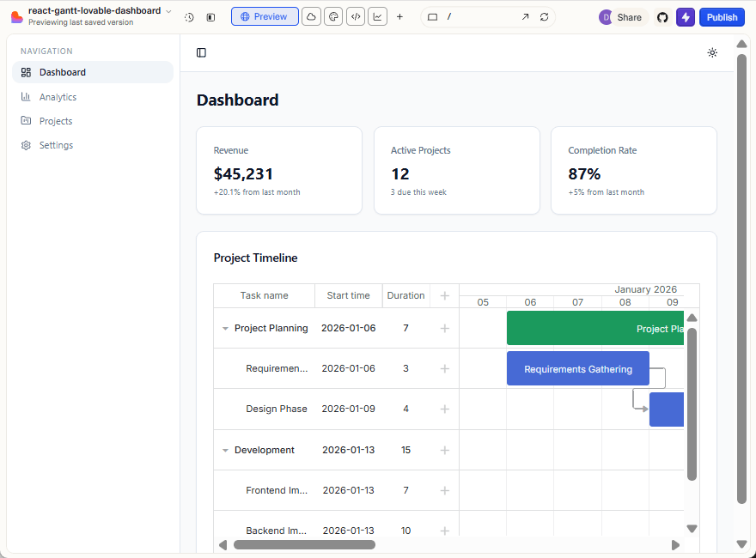The image size is (756, 558).
Task: Click the GitHub icon in the top bar
Action: pos(661,16)
